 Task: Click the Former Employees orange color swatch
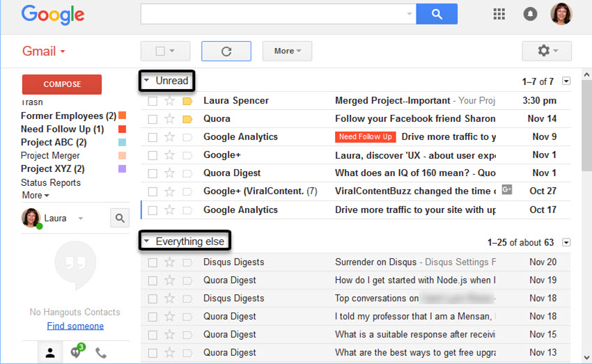click(x=122, y=116)
